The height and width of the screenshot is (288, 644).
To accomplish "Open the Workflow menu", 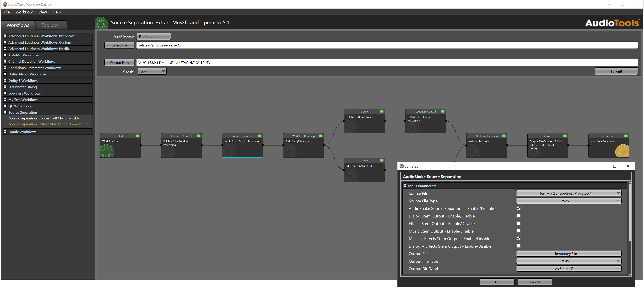I will pyautogui.click(x=24, y=12).
